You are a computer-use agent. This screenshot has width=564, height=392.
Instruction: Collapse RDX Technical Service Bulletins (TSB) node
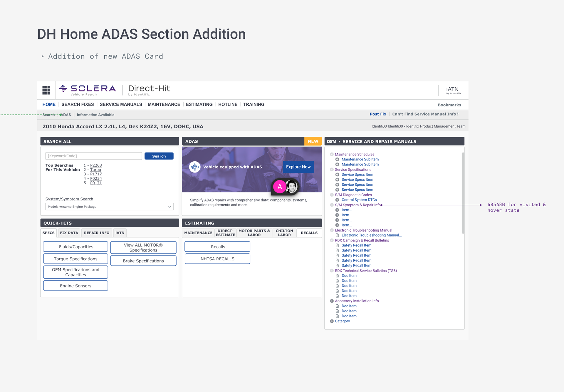click(332, 271)
